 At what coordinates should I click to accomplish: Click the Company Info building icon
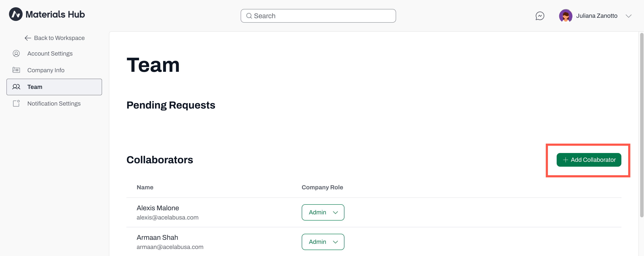point(16,70)
